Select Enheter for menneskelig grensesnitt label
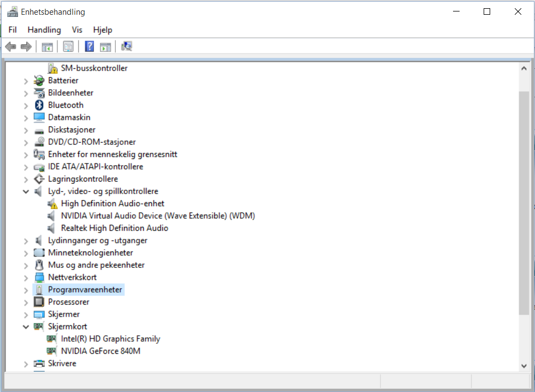 [x=113, y=154]
